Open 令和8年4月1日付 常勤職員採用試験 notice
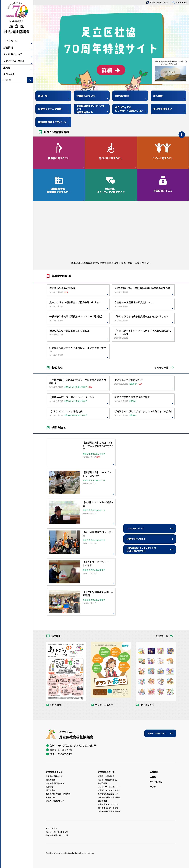The height and width of the screenshot is (868, 189). click(143, 290)
